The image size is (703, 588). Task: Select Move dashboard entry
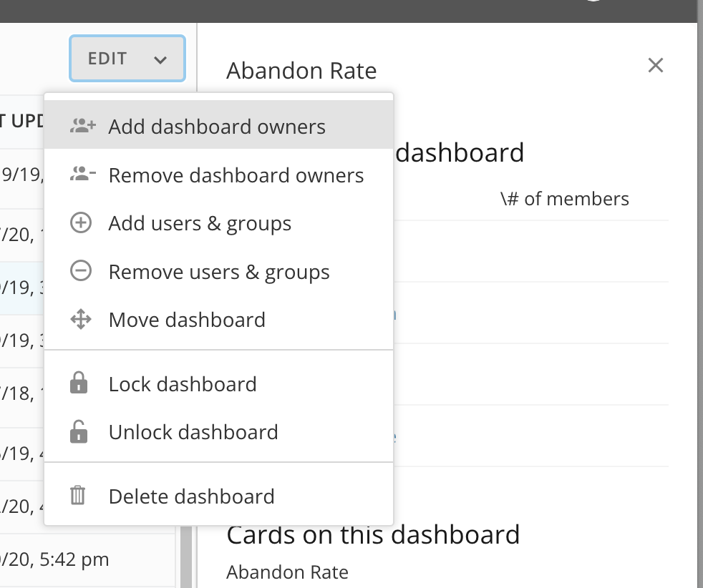219,320
